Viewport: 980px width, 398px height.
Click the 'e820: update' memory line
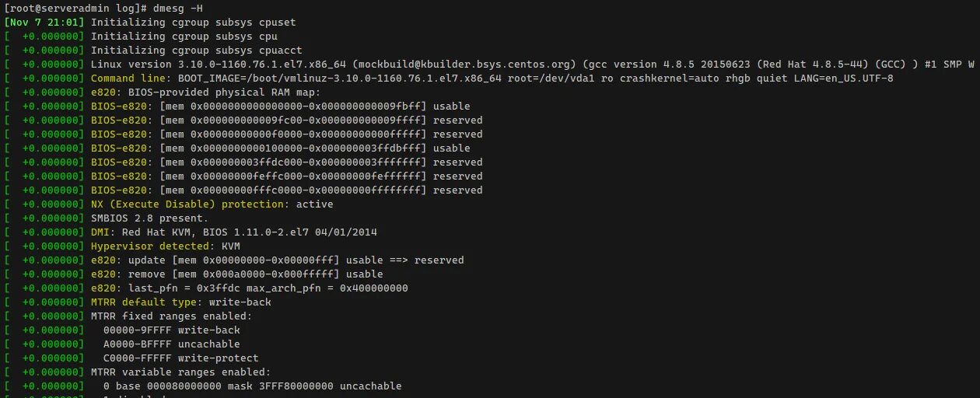point(277,260)
